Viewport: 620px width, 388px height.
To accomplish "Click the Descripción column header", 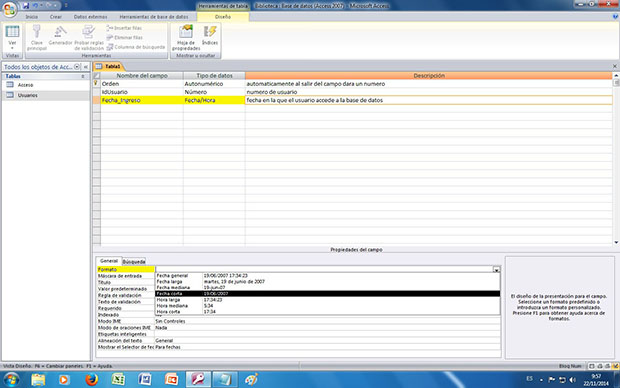I will pos(429,76).
